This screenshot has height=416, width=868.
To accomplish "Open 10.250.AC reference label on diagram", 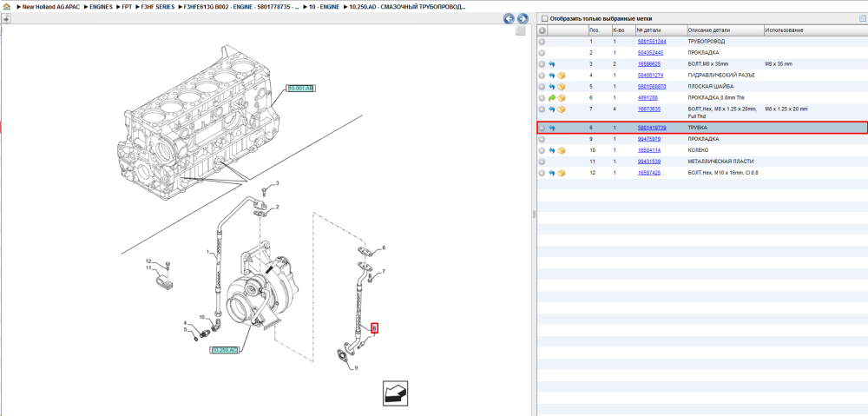I will point(224,350).
